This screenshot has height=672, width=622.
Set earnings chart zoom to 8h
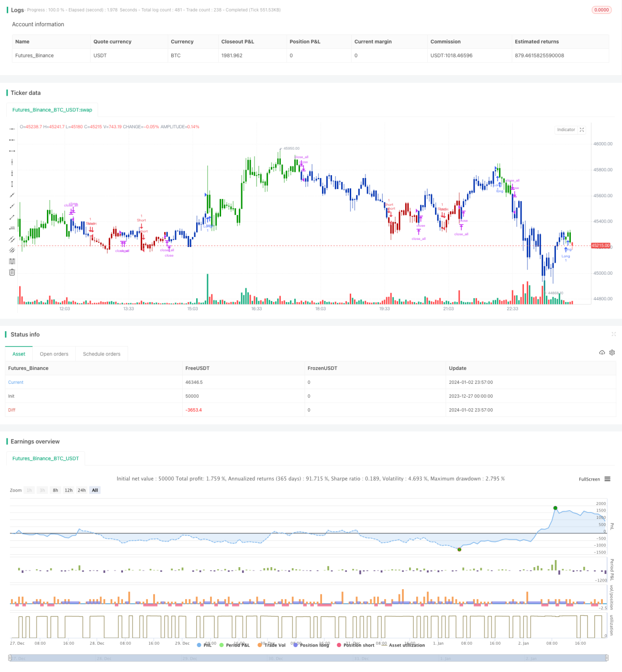[x=56, y=490]
